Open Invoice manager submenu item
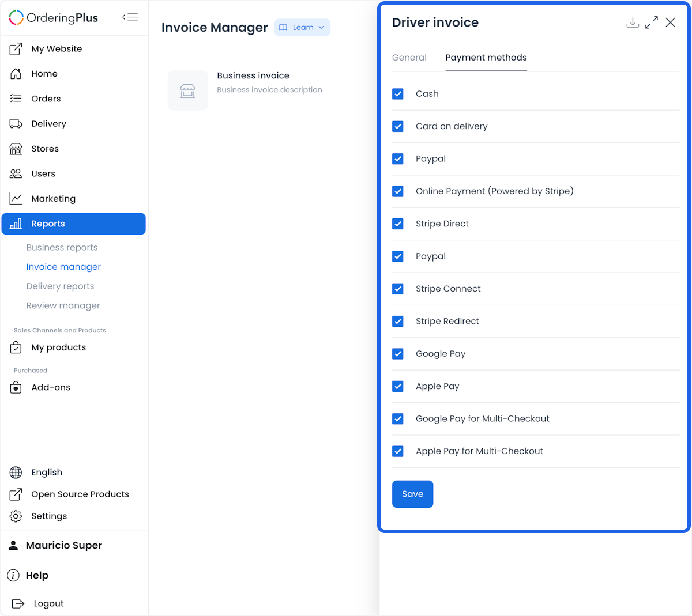The height and width of the screenshot is (616, 692). 63,267
